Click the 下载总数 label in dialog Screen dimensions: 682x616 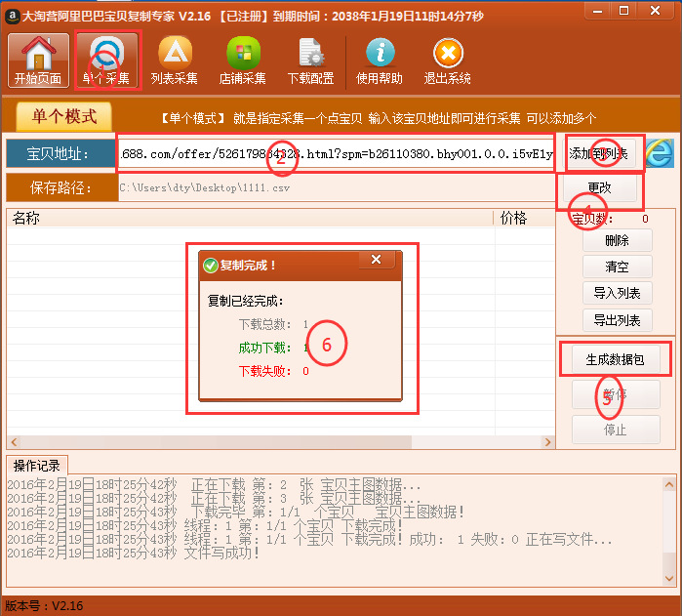pos(264,324)
